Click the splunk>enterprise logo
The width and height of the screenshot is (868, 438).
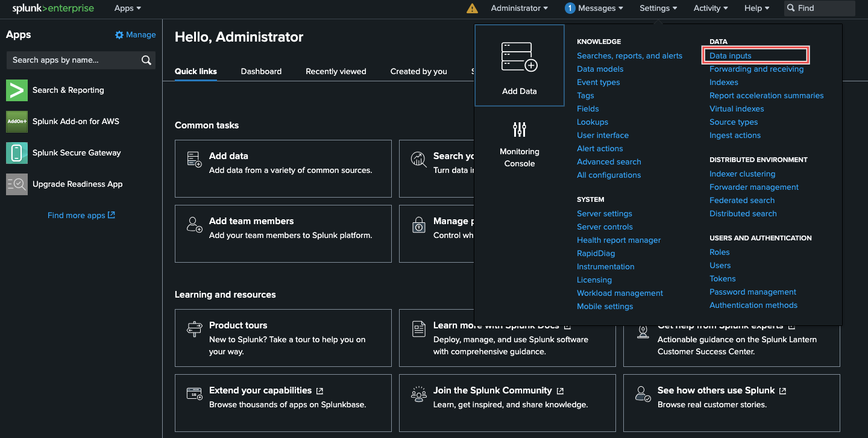(x=52, y=8)
